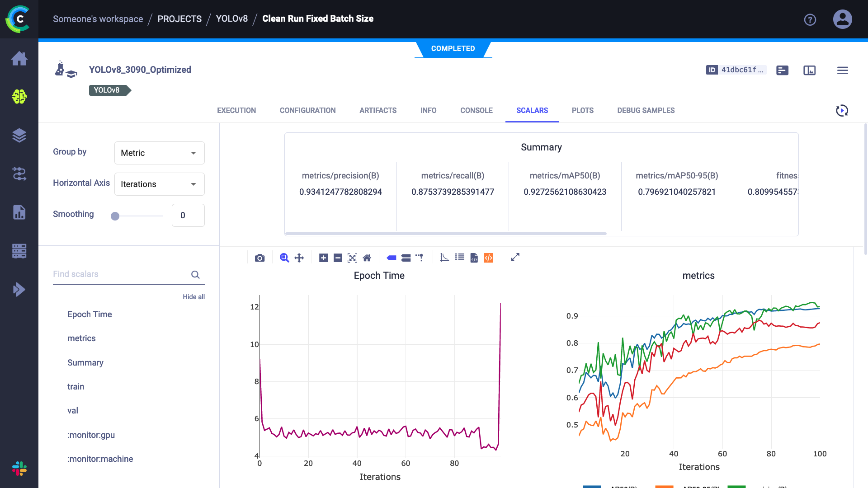Click the auto-refresh icon near tabs
The width and height of the screenshot is (868, 488).
[842, 111]
